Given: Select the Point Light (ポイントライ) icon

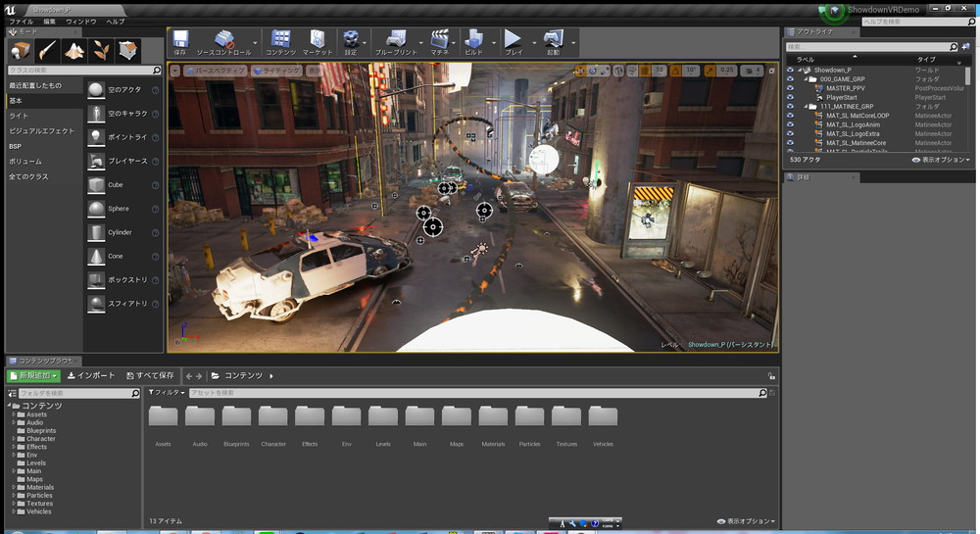Looking at the screenshot, I should [x=96, y=137].
